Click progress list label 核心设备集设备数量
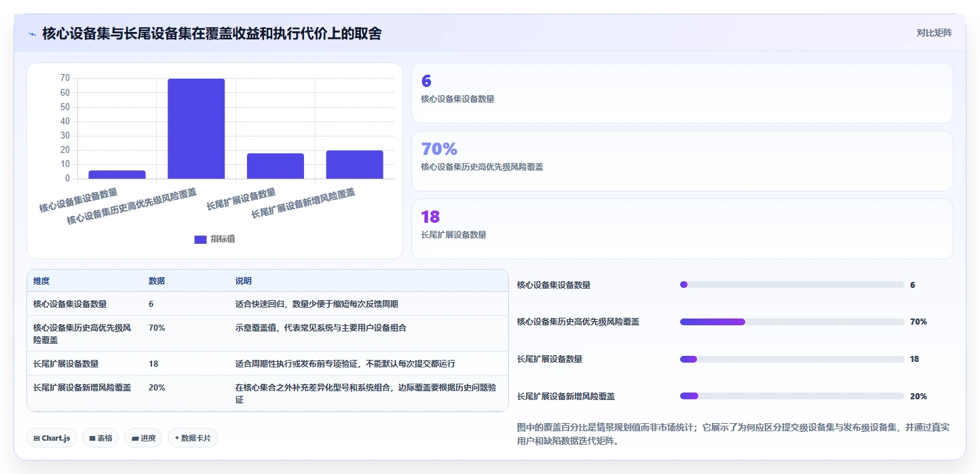 pos(554,285)
